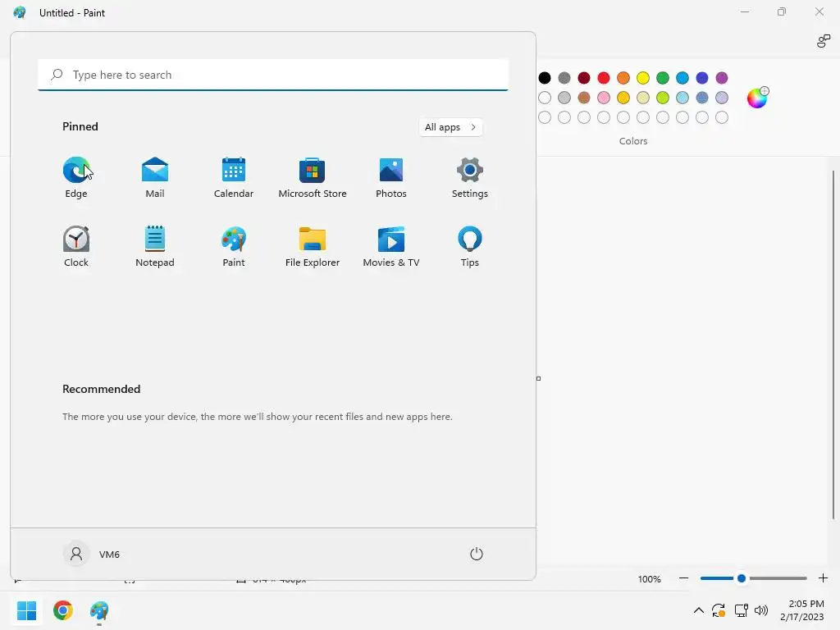
Task: Click Paint's vertical scrollbar
Action: click(x=833, y=345)
